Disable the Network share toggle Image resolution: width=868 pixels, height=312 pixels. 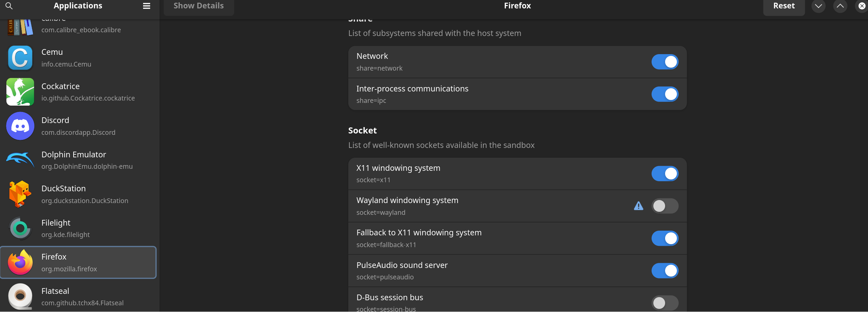pyautogui.click(x=664, y=62)
